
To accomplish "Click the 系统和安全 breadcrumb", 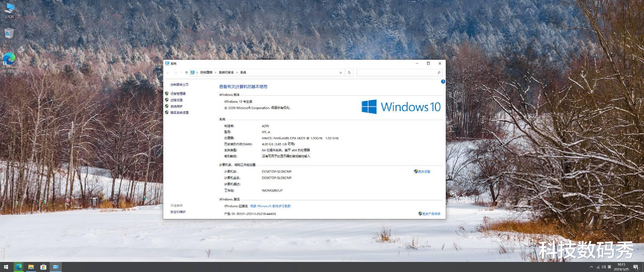I will point(226,73).
